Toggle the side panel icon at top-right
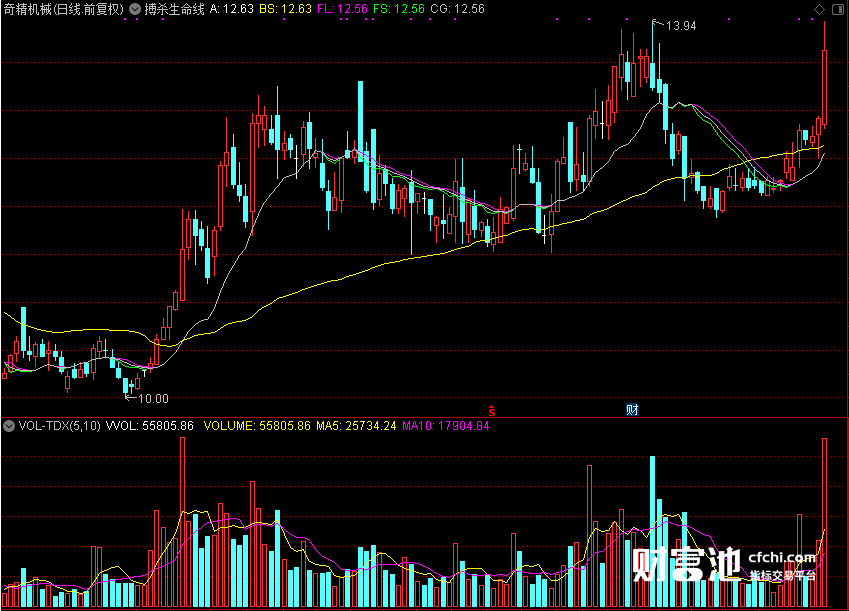 (837, 9)
